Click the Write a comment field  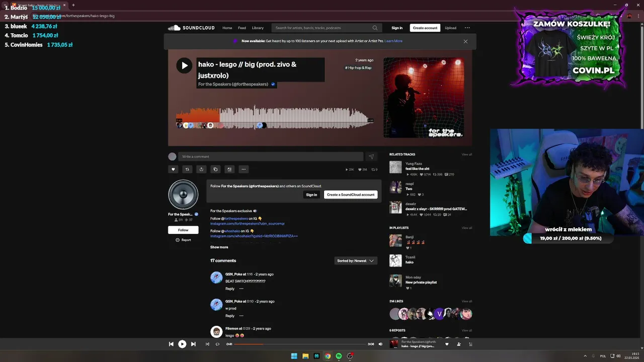(x=271, y=156)
